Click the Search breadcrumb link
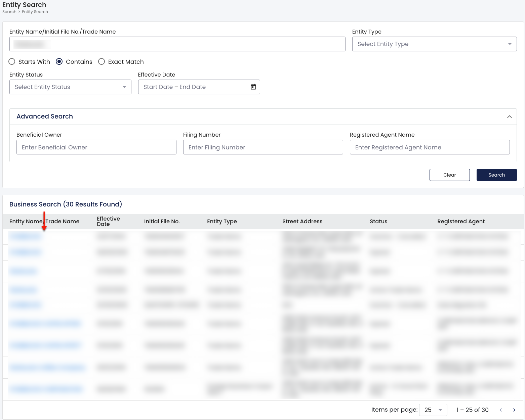Image resolution: width=525 pixels, height=420 pixels. tap(9, 12)
